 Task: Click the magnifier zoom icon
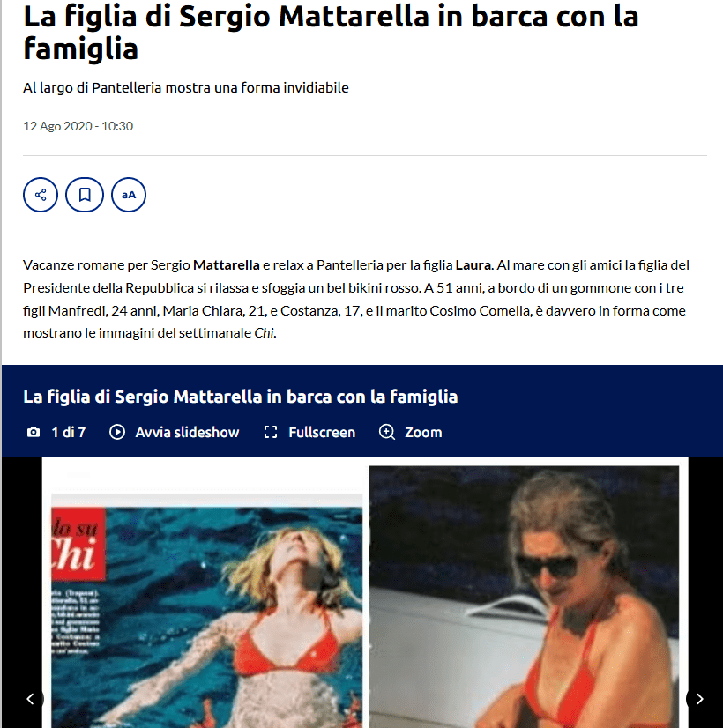(387, 432)
